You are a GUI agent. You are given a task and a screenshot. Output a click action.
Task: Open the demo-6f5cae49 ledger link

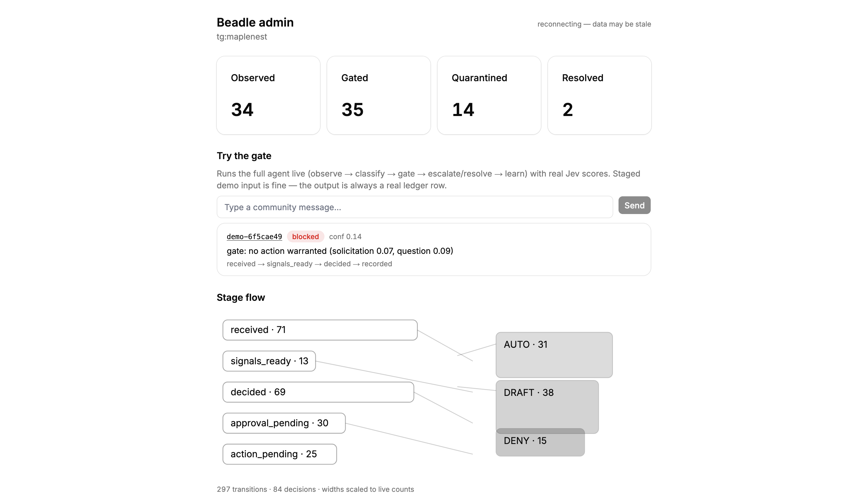coord(254,237)
